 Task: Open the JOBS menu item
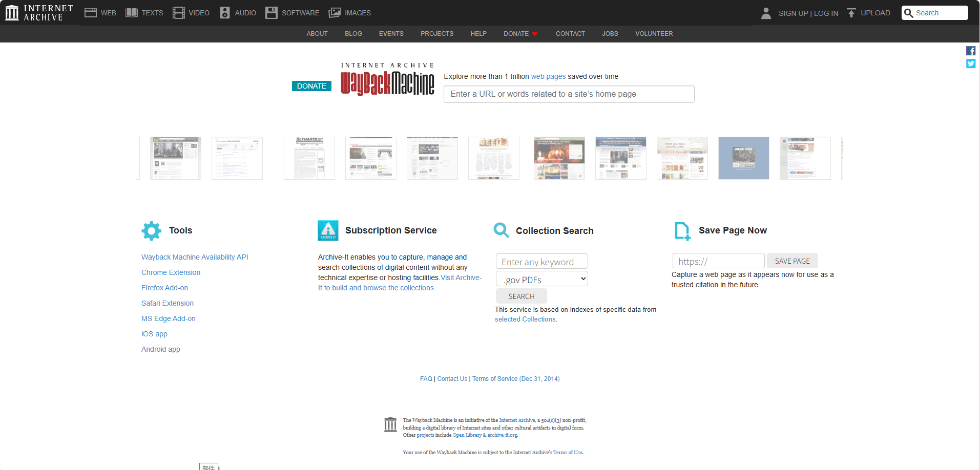[610, 34]
